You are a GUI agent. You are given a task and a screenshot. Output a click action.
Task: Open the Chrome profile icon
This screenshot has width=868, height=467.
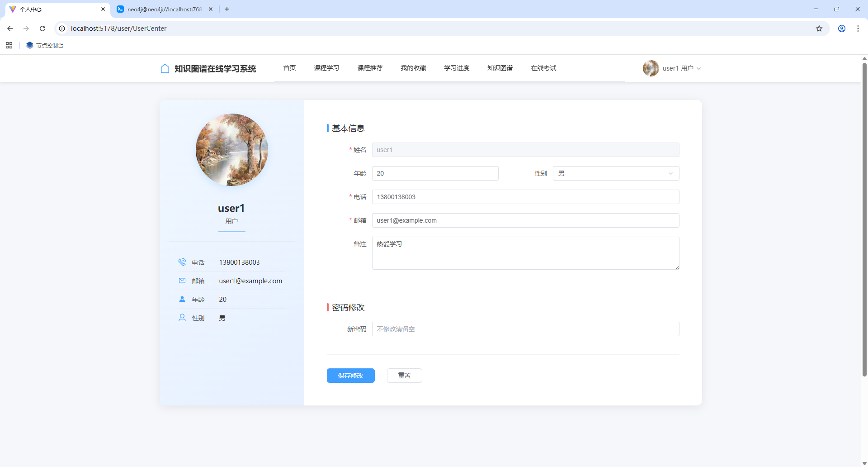click(x=842, y=29)
